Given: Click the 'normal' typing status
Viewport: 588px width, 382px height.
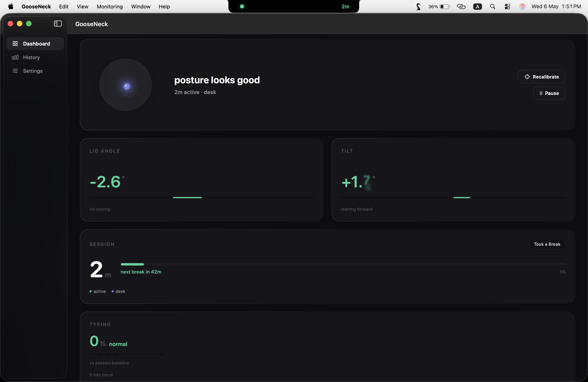Looking at the screenshot, I should point(118,344).
